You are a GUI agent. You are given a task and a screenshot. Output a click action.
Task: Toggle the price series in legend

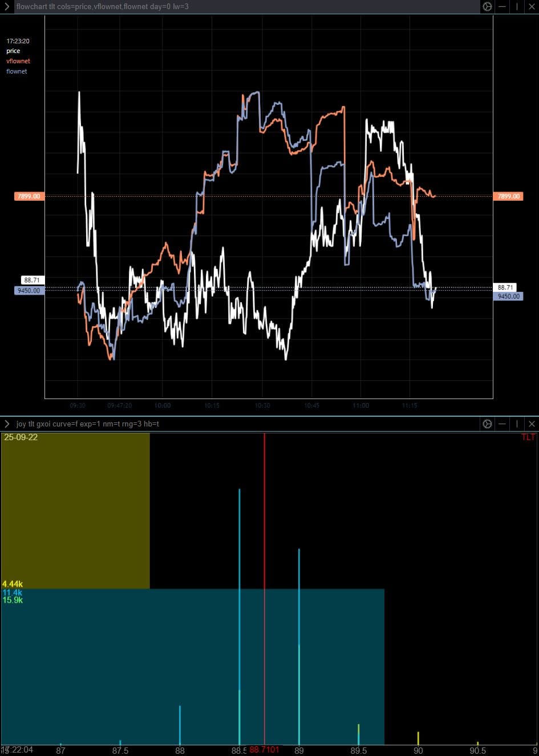coord(13,51)
